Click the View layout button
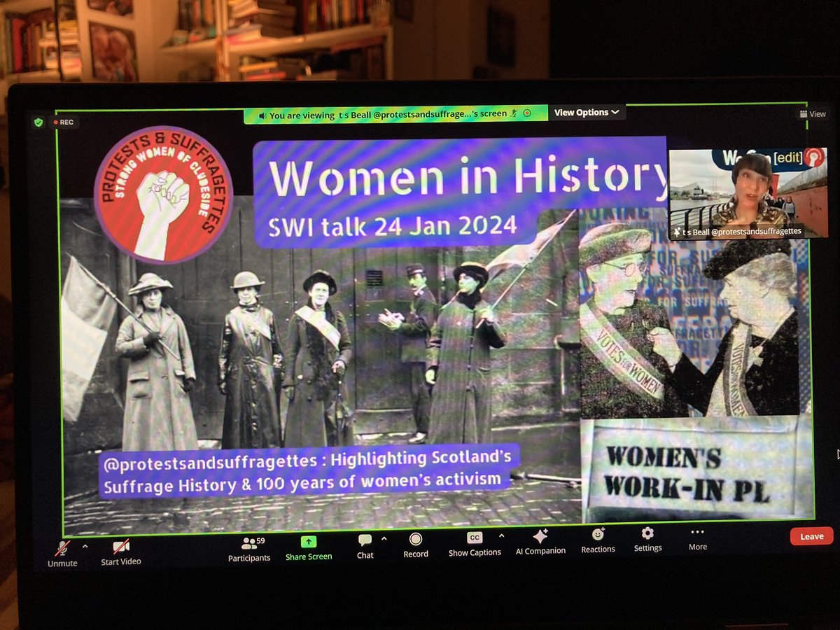Screen dimensions: 840x630 pos(813,114)
